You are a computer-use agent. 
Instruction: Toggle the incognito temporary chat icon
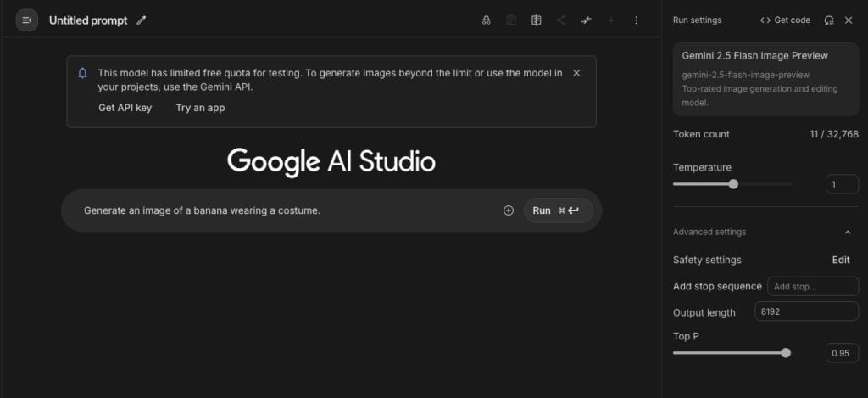pos(487,20)
